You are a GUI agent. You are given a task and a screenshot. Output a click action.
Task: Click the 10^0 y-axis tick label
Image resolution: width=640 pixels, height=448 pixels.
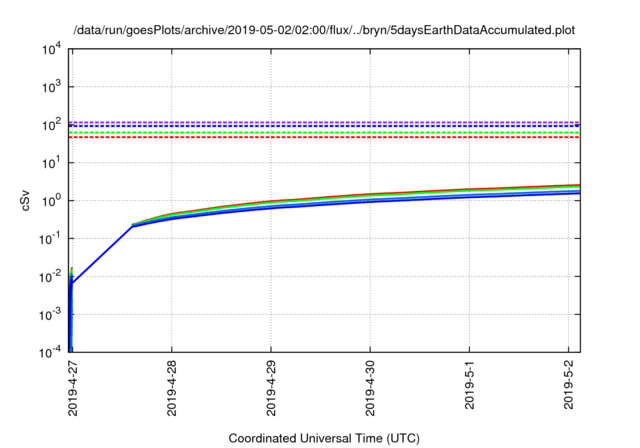pos(52,201)
